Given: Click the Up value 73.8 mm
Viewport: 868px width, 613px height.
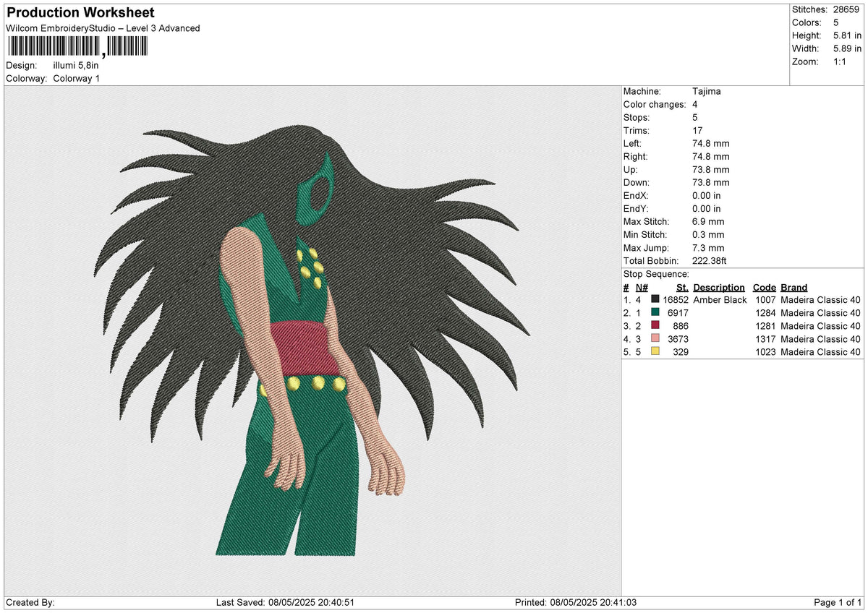Looking at the screenshot, I should [x=711, y=169].
